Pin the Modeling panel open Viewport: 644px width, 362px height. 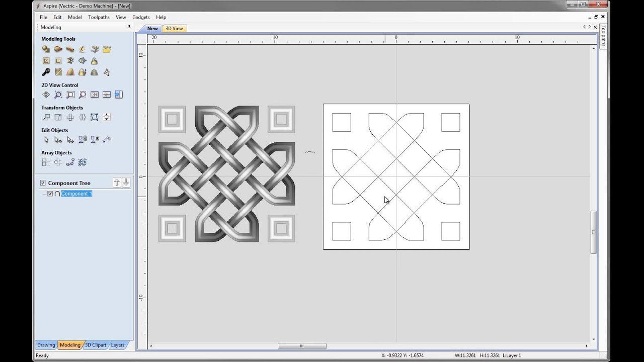pos(129,27)
